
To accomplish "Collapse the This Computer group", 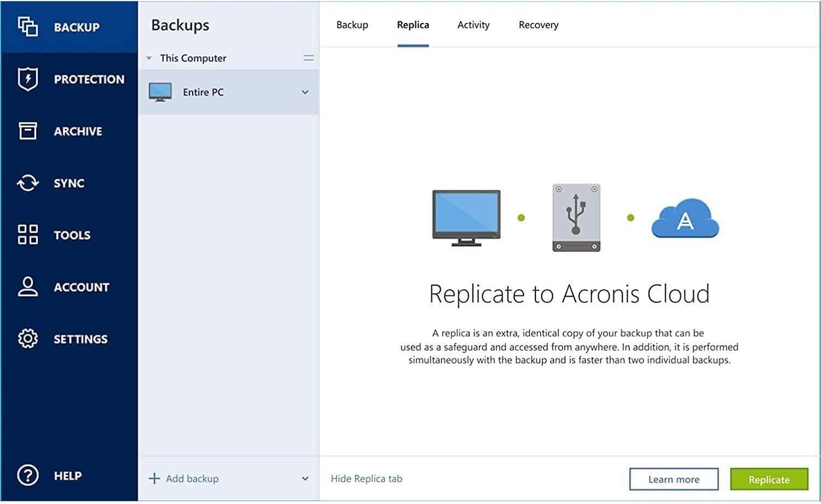I will point(149,58).
